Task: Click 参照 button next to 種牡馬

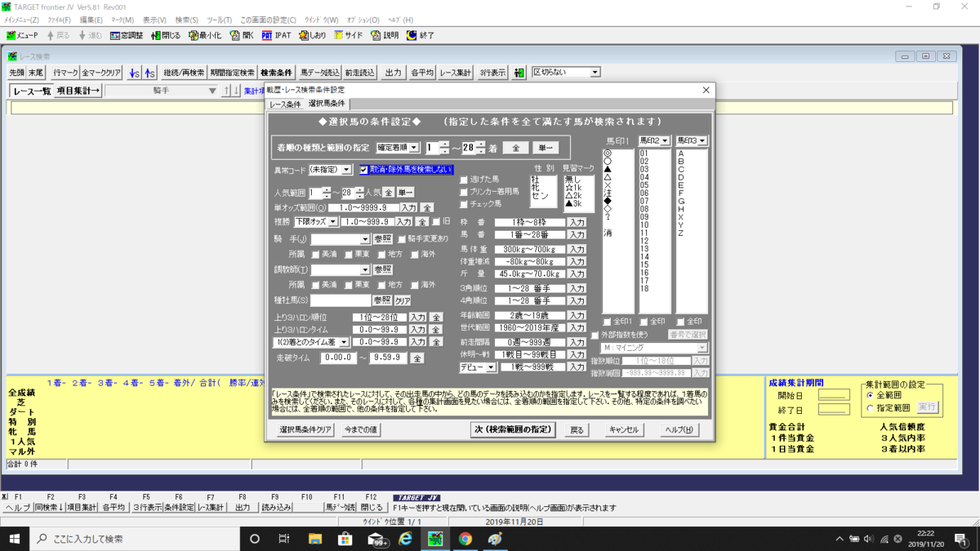Action: tap(382, 300)
